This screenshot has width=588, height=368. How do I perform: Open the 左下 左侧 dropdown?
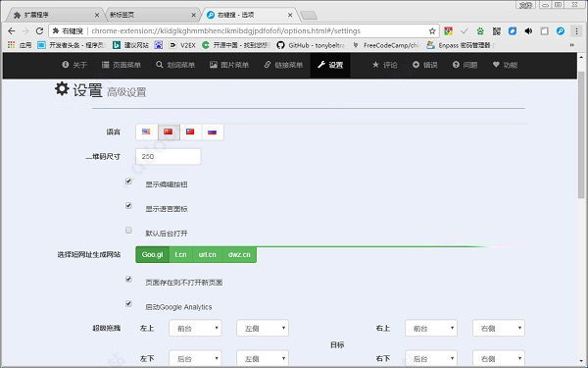coord(263,358)
